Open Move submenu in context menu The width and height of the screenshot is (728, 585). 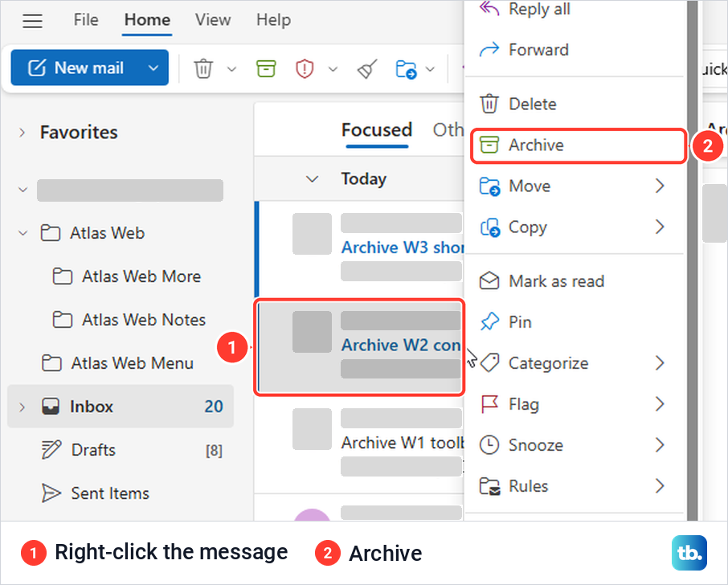(x=575, y=186)
